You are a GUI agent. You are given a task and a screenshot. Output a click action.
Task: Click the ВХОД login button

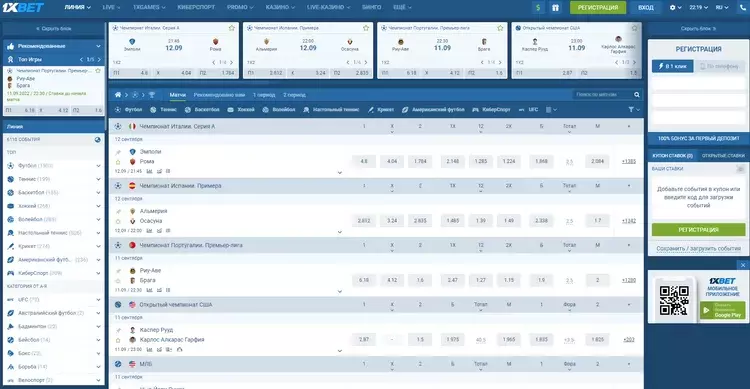coord(646,8)
